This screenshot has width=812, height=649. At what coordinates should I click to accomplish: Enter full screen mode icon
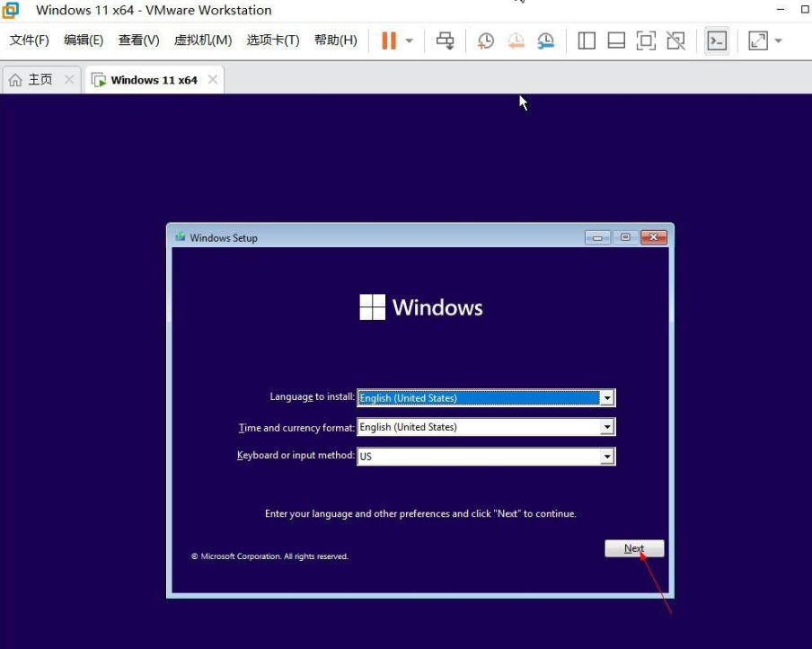coord(646,40)
